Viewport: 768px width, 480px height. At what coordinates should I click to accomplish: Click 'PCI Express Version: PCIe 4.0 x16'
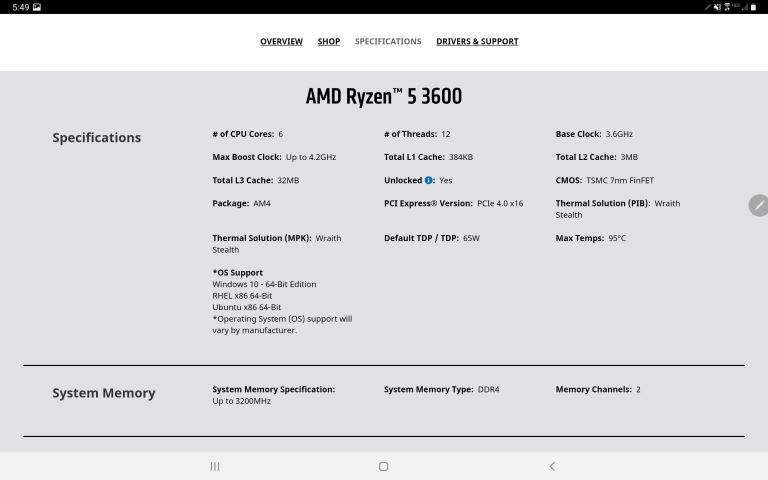pos(454,203)
